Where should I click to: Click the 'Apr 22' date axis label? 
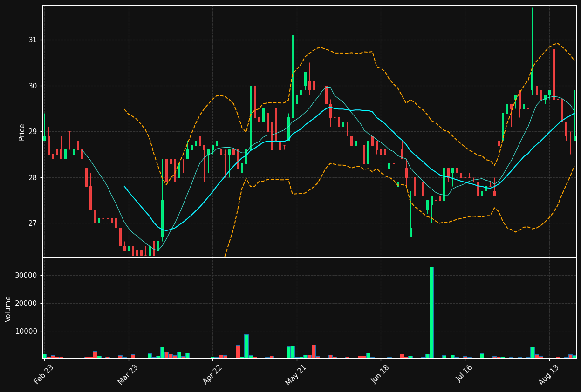coord(212,375)
